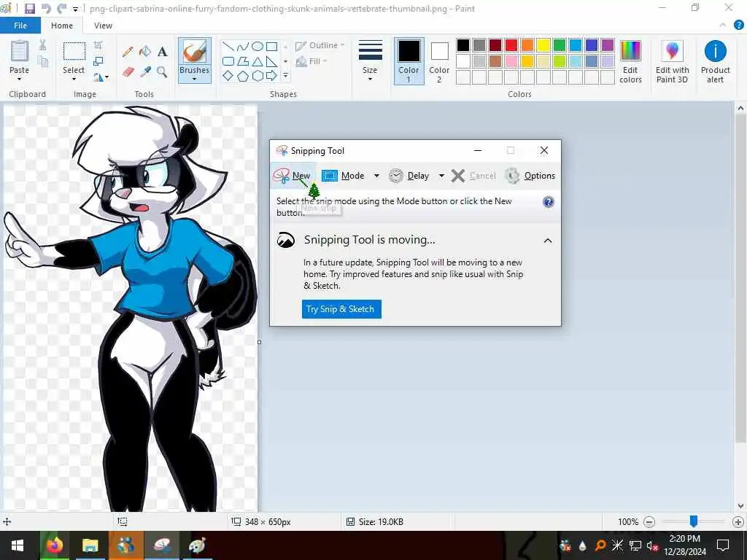Click New in Snipping Tool

[x=292, y=176]
